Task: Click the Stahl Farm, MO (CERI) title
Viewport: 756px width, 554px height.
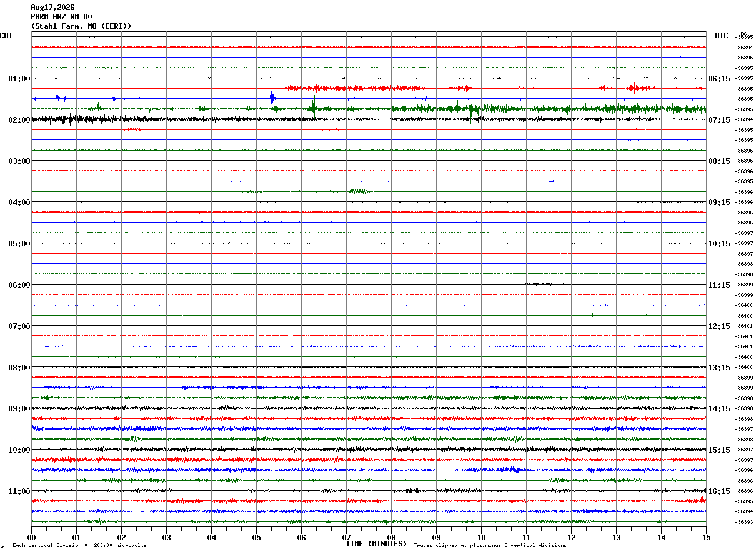Action: [81, 26]
